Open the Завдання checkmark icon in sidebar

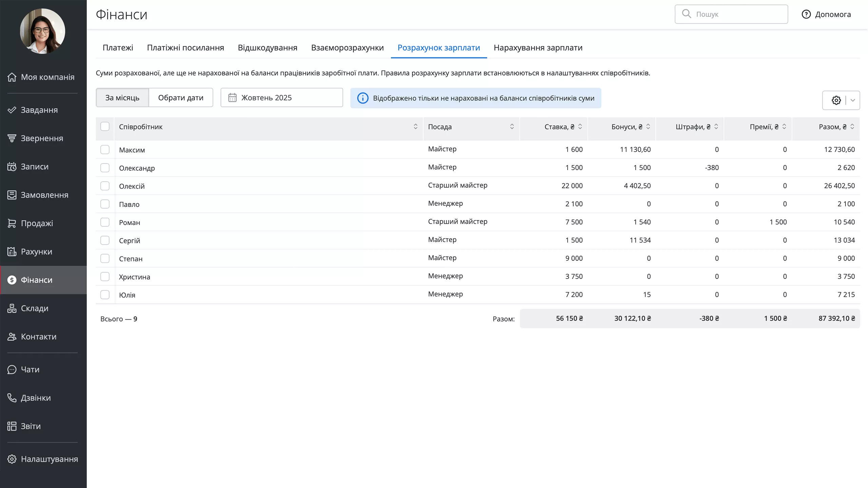[12, 110]
